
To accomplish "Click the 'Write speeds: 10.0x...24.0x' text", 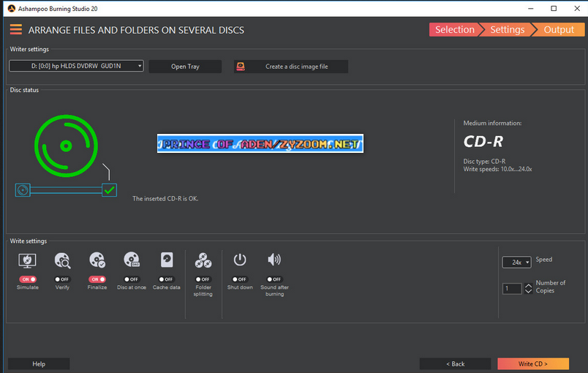I will pyautogui.click(x=497, y=169).
